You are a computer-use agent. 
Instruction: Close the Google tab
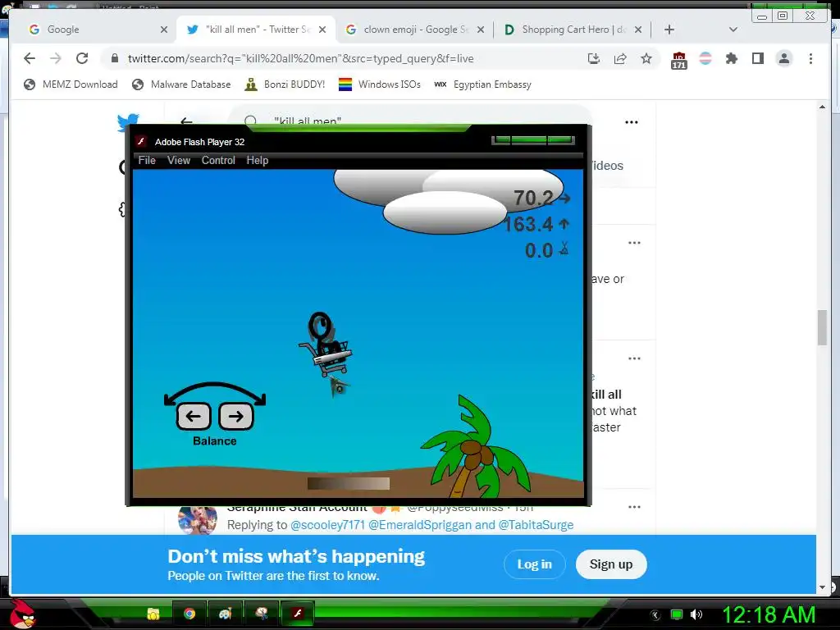click(164, 30)
